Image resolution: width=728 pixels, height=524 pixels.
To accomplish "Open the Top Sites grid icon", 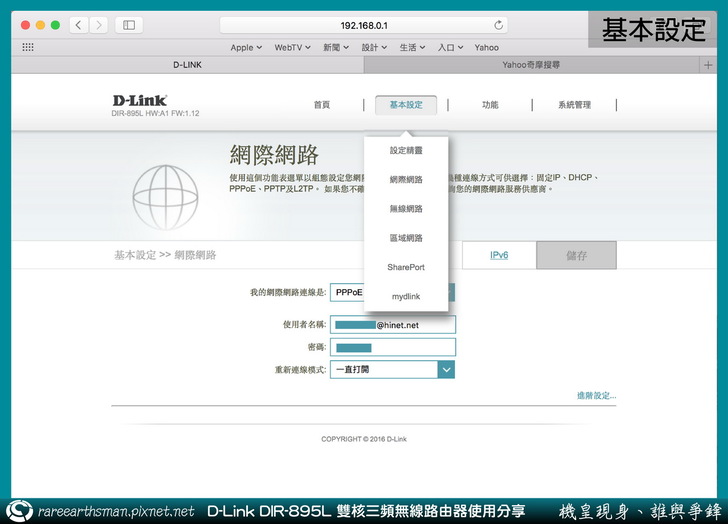I will tap(28, 47).
